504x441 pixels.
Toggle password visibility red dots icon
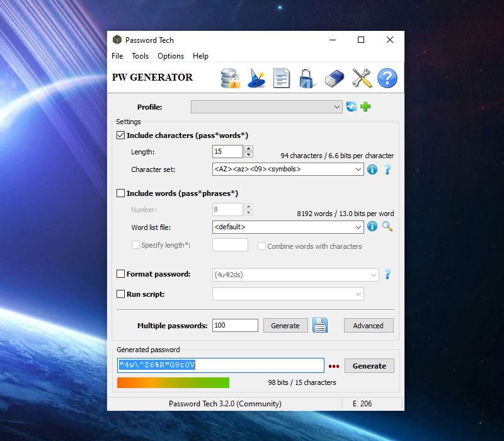334,367
